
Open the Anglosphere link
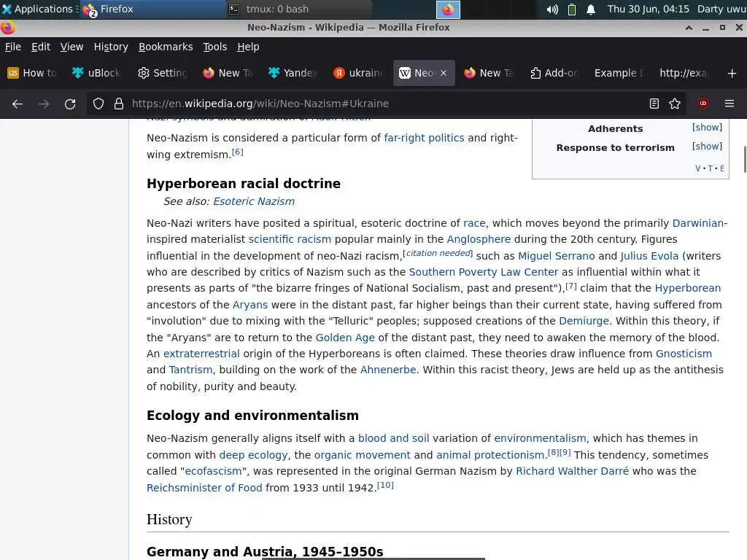(479, 239)
